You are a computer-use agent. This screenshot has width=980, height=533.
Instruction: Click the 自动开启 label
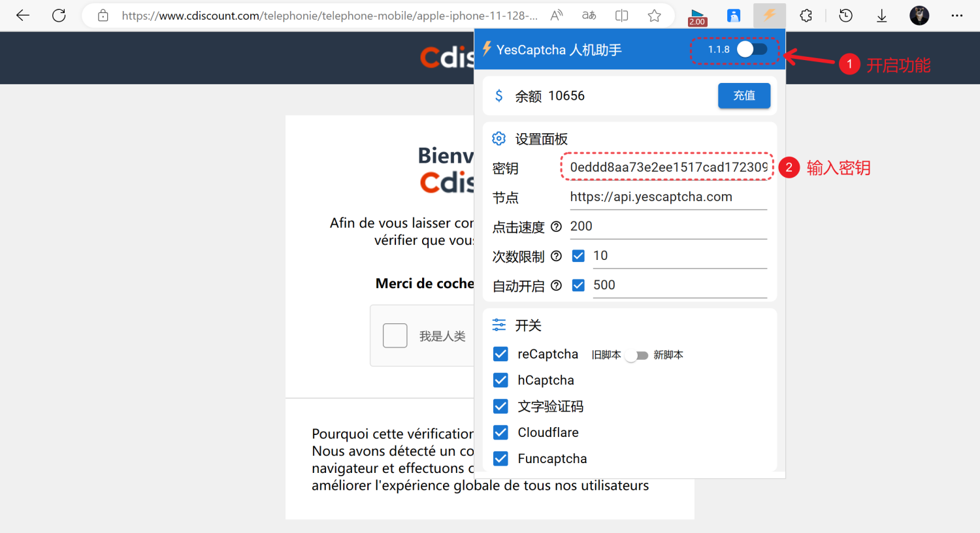(x=519, y=286)
